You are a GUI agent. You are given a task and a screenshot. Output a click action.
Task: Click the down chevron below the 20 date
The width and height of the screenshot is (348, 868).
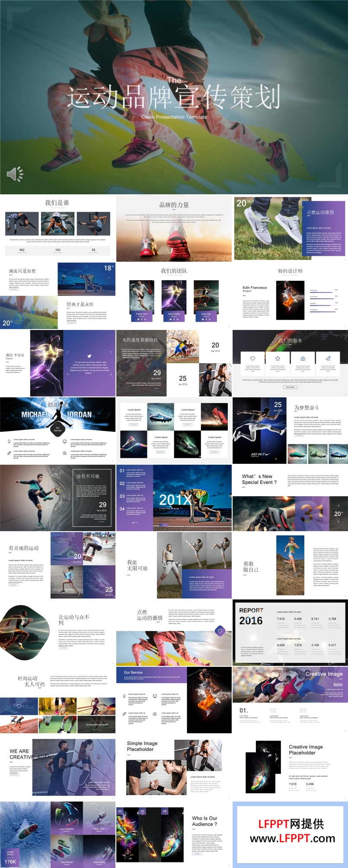[338, 522]
